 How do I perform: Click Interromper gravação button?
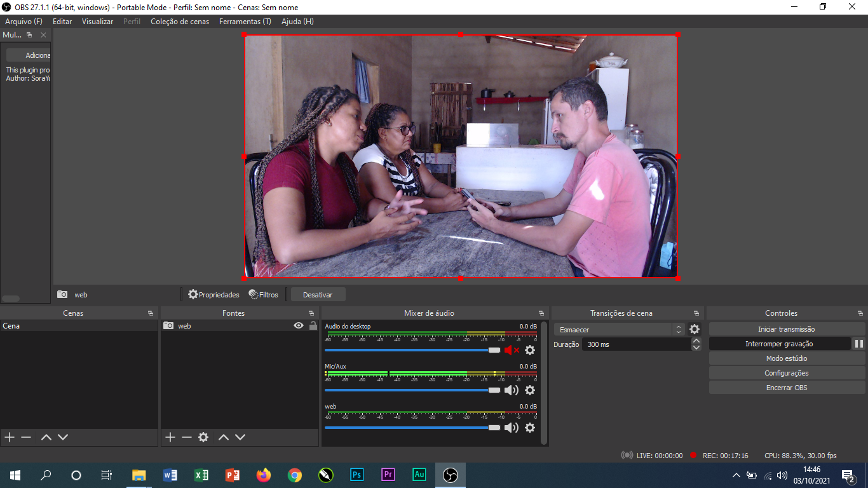point(779,344)
